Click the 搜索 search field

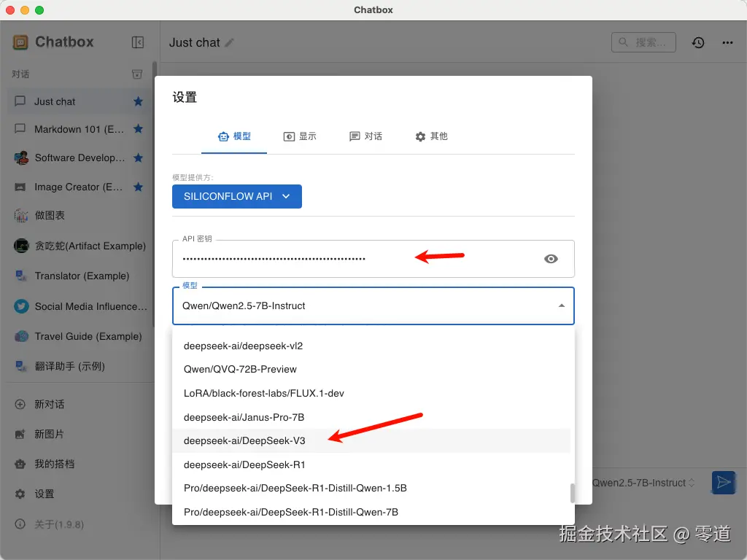[643, 42]
